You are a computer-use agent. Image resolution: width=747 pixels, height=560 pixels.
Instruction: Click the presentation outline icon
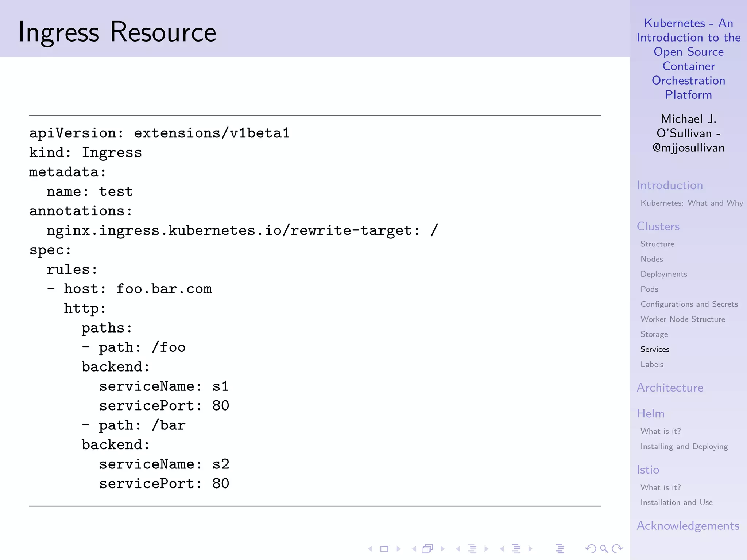(560, 549)
